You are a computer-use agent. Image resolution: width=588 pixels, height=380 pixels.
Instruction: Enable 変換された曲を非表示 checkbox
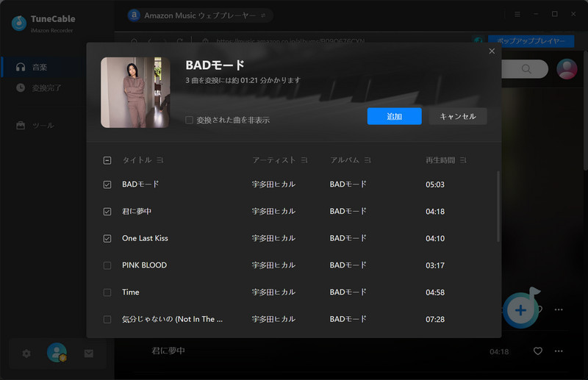pyautogui.click(x=190, y=120)
